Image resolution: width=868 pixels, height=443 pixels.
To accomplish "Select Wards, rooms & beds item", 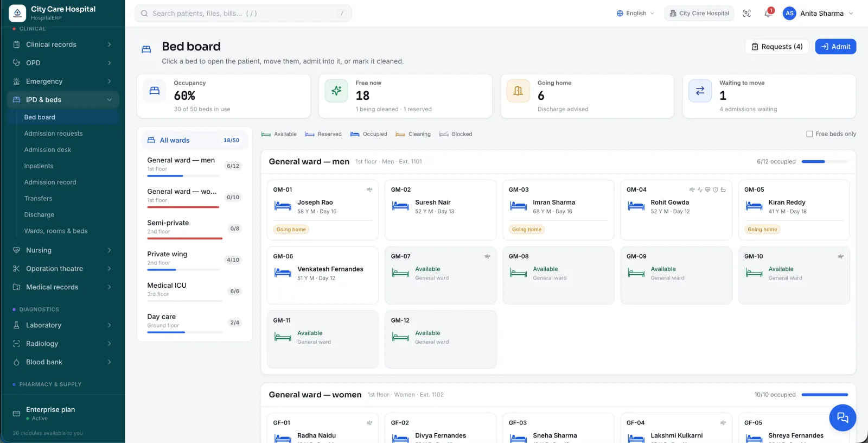I will point(56,231).
